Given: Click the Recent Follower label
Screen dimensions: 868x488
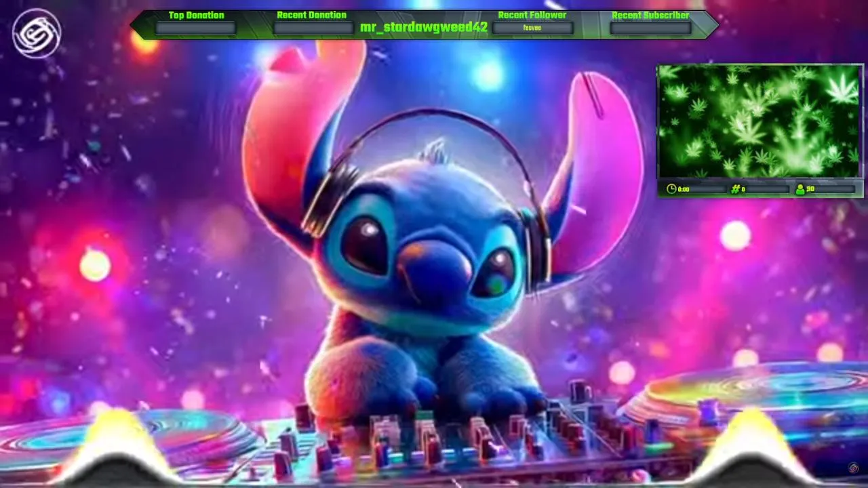Looking at the screenshot, I should point(532,15).
